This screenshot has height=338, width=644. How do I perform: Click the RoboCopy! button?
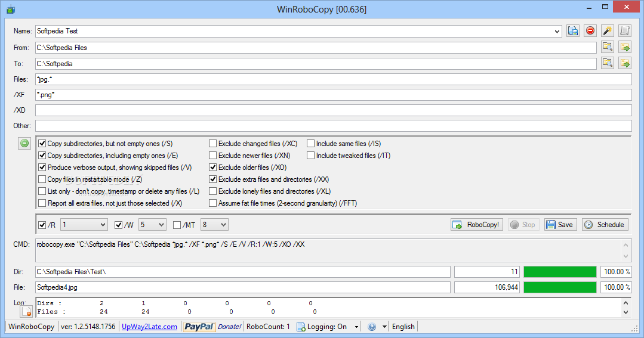(476, 225)
